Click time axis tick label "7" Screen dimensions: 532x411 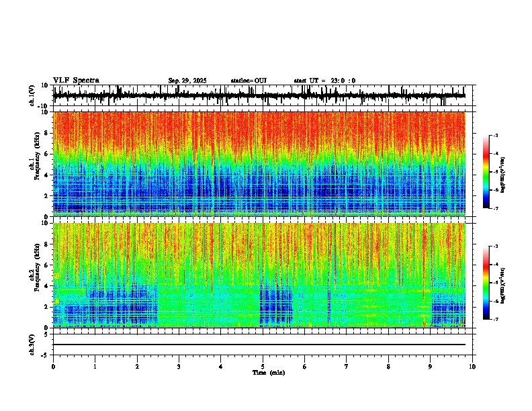click(347, 367)
